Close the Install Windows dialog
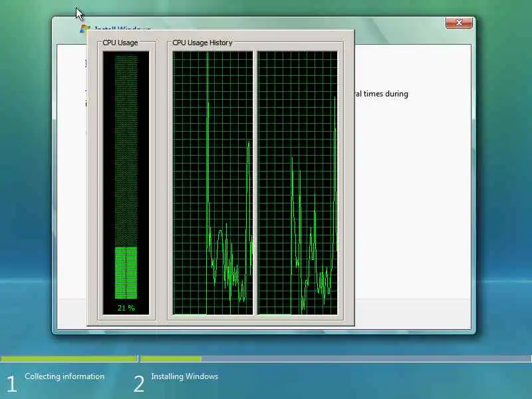532x399 pixels. (459, 23)
